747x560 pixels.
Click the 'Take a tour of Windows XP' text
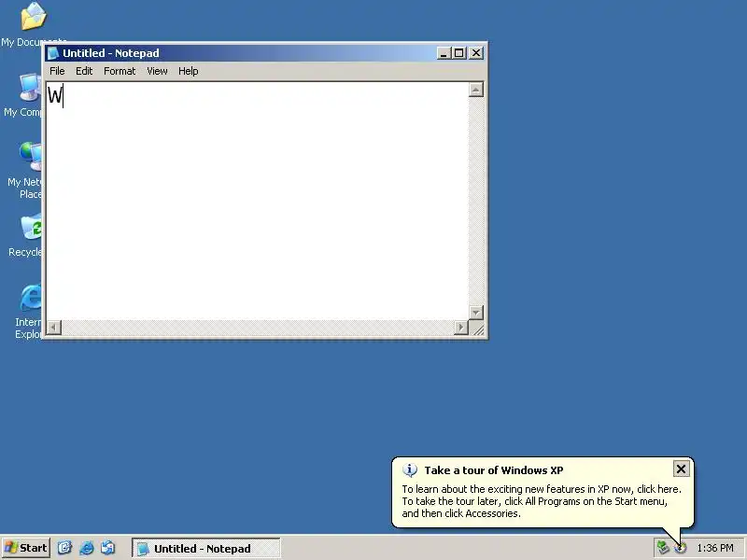point(494,470)
